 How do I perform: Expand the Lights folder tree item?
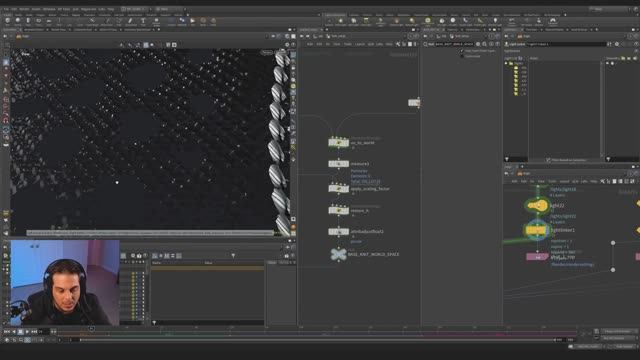click(x=507, y=64)
